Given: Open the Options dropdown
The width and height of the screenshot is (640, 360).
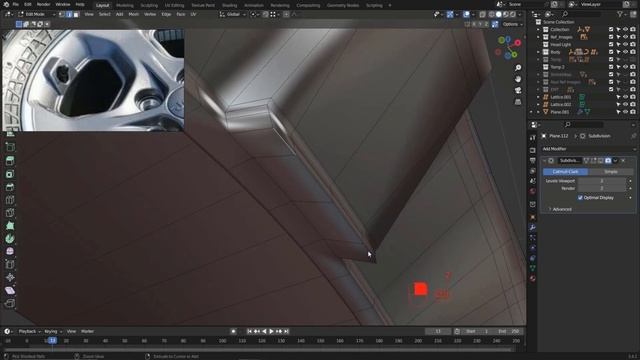Looking at the screenshot, I should coord(513,24).
